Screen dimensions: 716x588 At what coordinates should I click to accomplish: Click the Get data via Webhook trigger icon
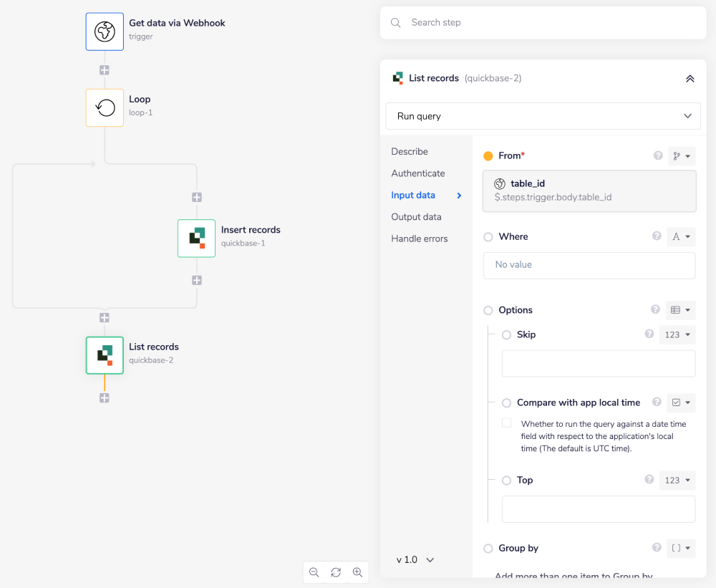point(105,32)
